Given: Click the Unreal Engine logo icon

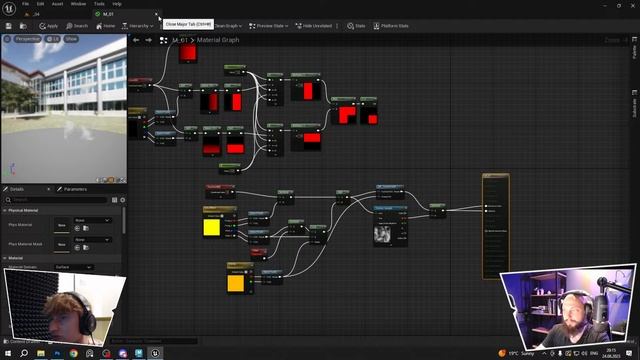Looking at the screenshot, I should click(9, 8).
